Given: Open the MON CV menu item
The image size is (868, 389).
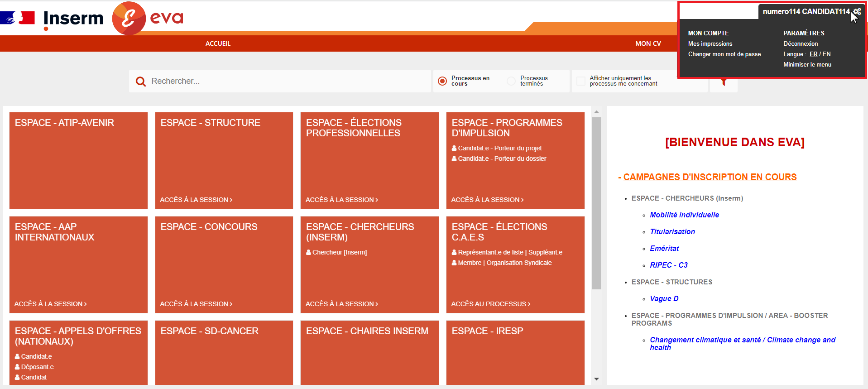Looking at the screenshot, I should tap(648, 43).
